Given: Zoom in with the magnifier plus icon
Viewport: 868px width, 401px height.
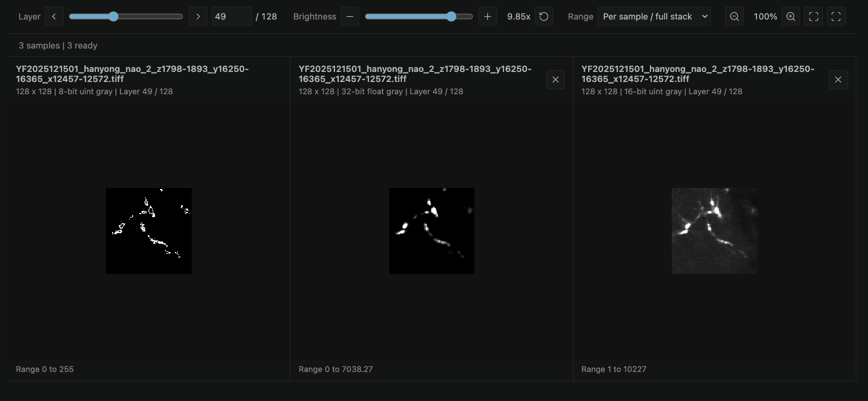Looking at the screenshot, I should 791,17.
